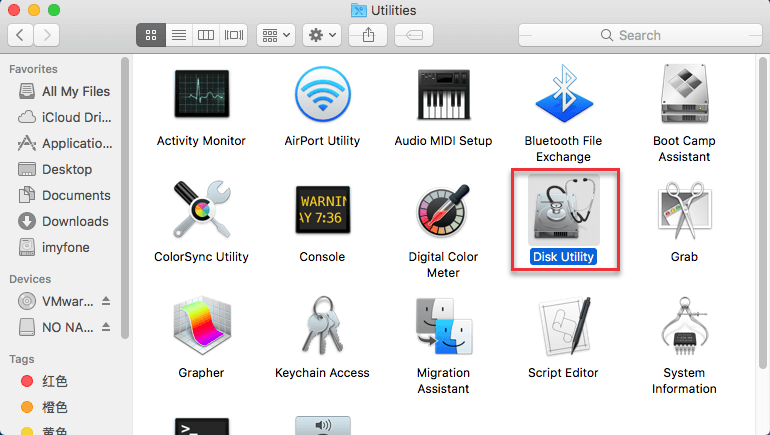This screenshot has width=770, height=435.
Task: Select the NO NAME device in sidebar
Action: click(56, 327)
